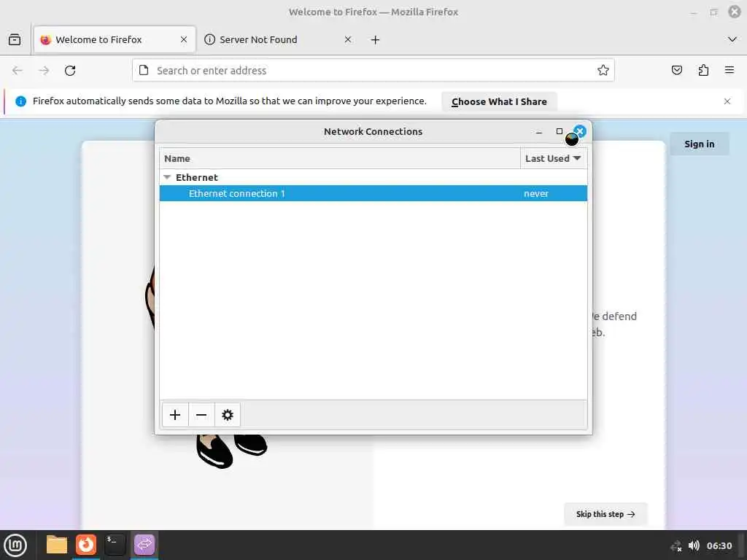This screenshot has width=747, height=560.
Task: Switch to Welcome to Firefox tab
Action: [x=115, y=39]
